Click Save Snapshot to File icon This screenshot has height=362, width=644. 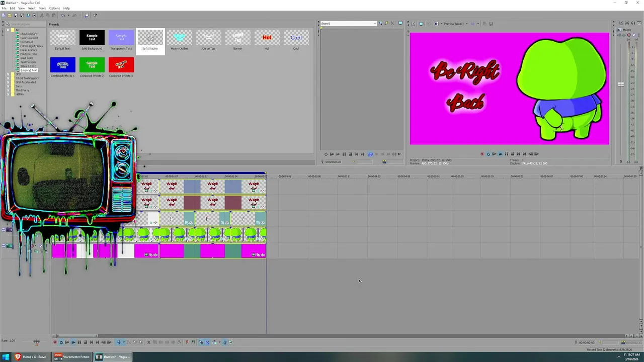tap(491, 24)
